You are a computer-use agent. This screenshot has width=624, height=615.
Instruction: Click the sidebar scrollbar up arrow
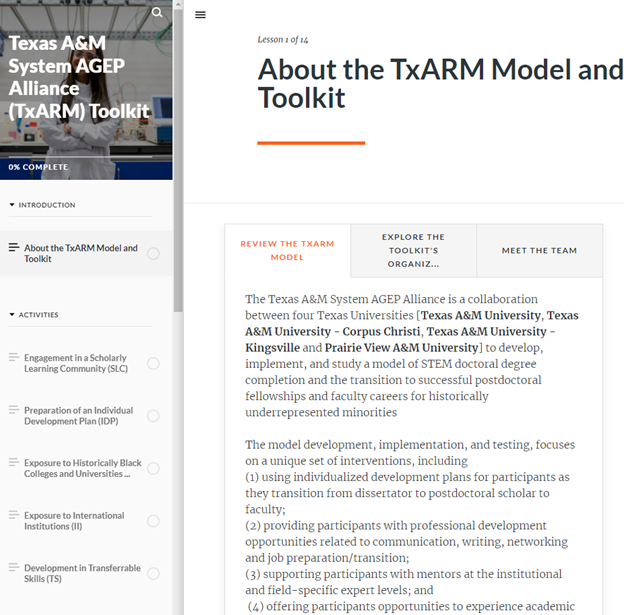(178, 4)
